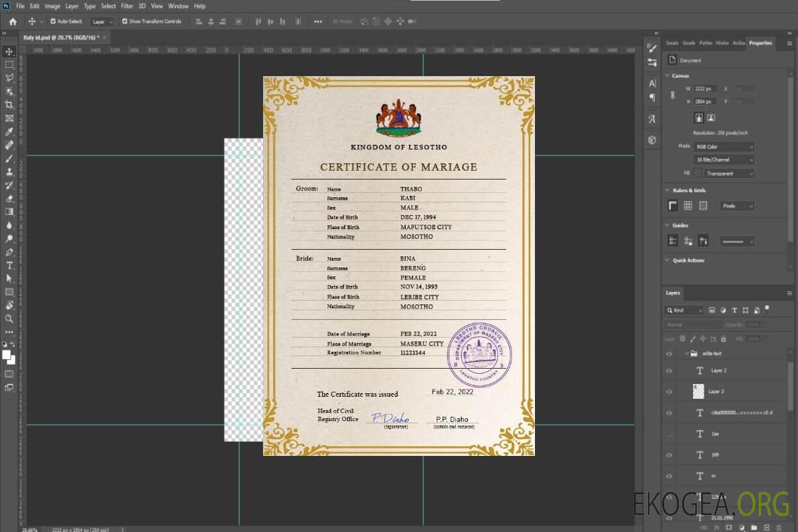
Task: Select the Path Selection tool
Action: (9, 279)
